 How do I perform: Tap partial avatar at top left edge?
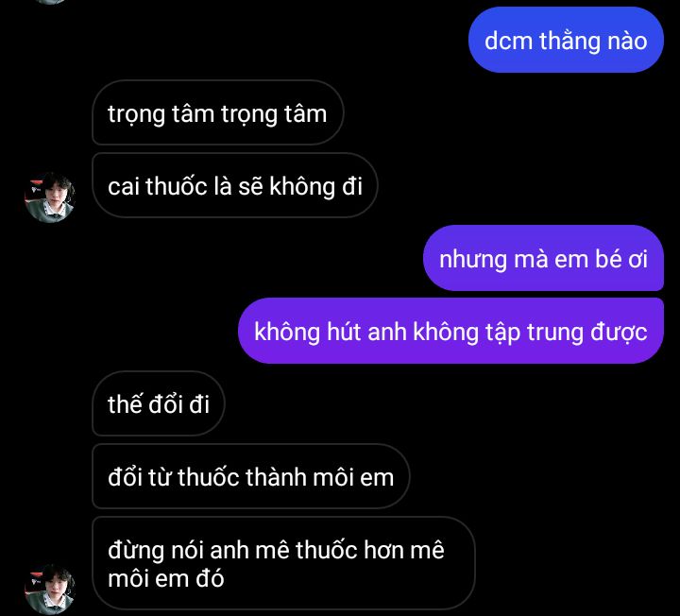50,1
